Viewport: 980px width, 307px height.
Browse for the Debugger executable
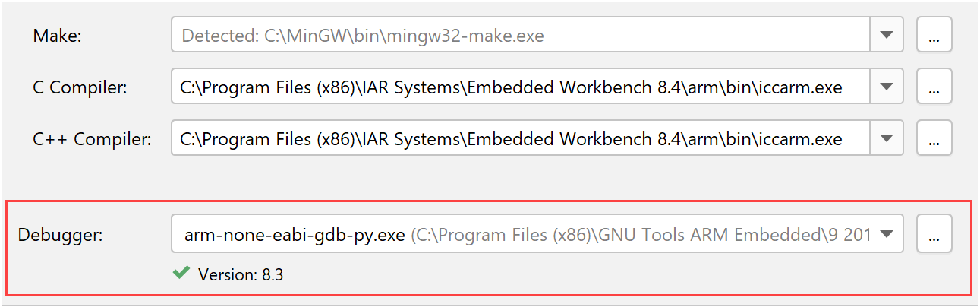(934, 235)
